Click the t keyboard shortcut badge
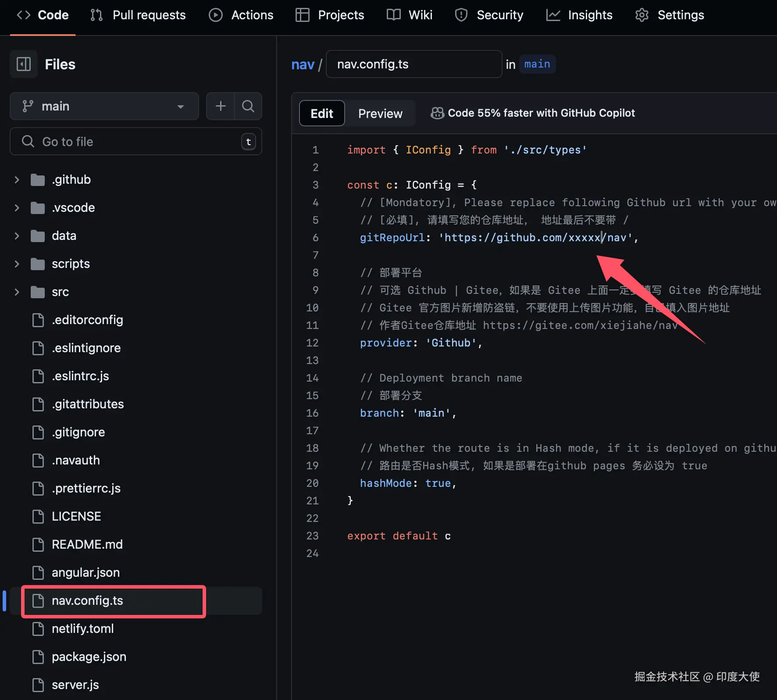This screenshot has height=700, width=777. [248, 142]
